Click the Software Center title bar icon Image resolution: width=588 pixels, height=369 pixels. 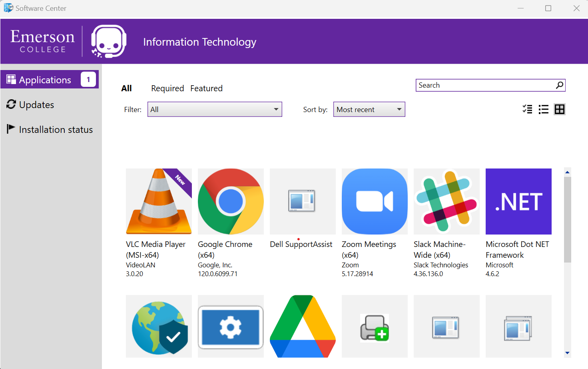(8, 8)
